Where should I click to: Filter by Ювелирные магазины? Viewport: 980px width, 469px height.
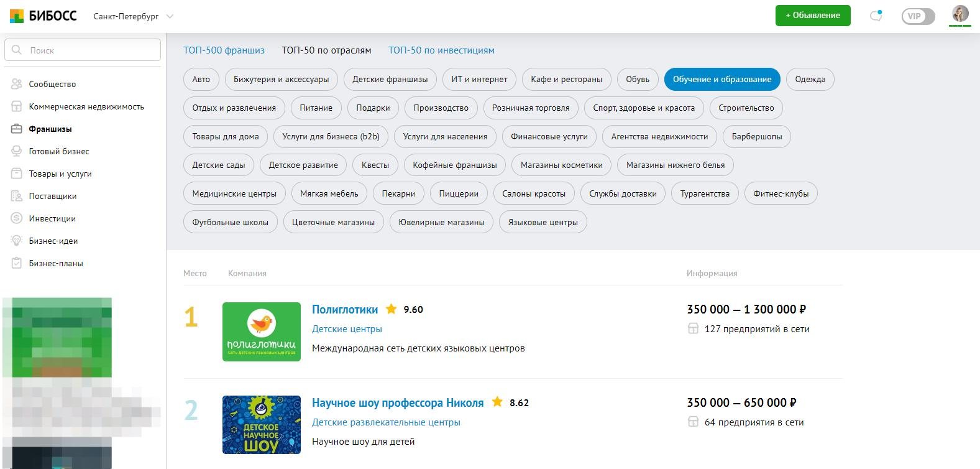tap(441, 222)
